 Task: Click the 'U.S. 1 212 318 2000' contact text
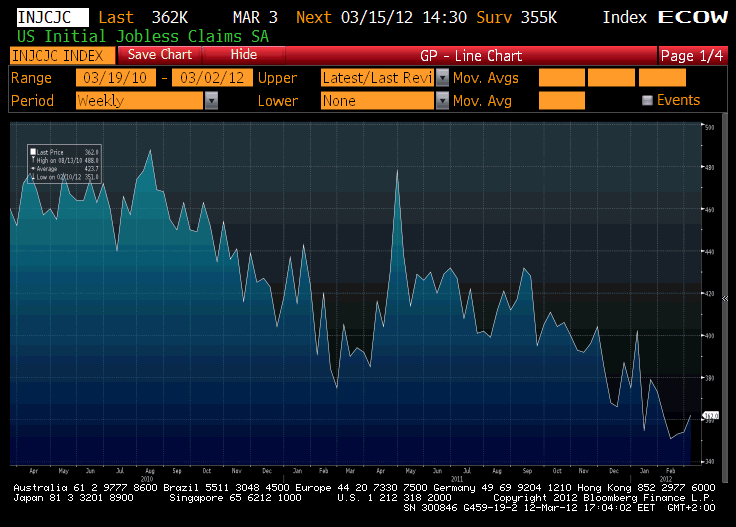[394, 497]
